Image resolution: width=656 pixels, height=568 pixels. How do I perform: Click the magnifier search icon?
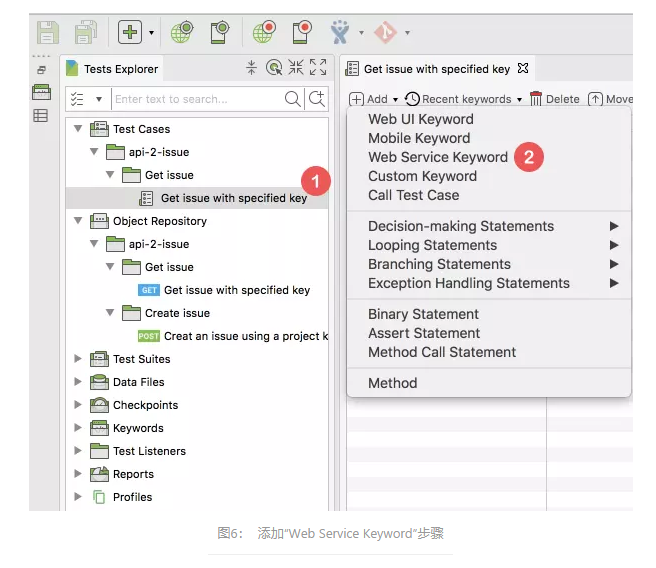(292, 99)
